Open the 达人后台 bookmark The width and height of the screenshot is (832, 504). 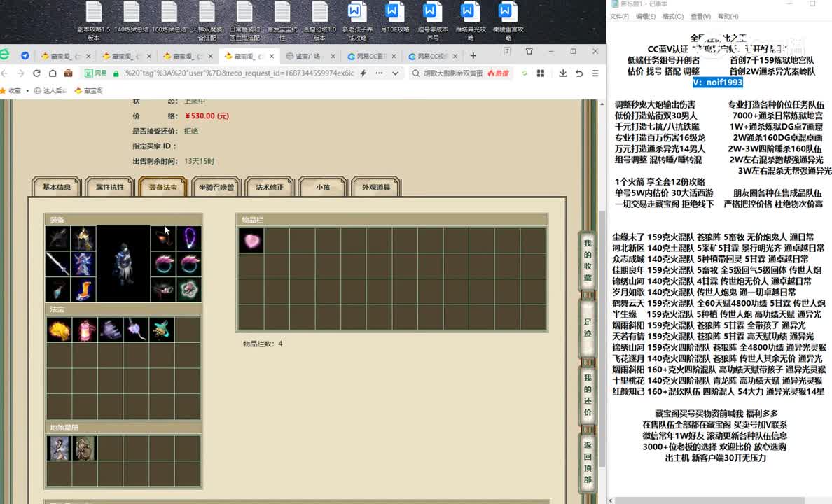pyautogui.click(x=50, y=91)
